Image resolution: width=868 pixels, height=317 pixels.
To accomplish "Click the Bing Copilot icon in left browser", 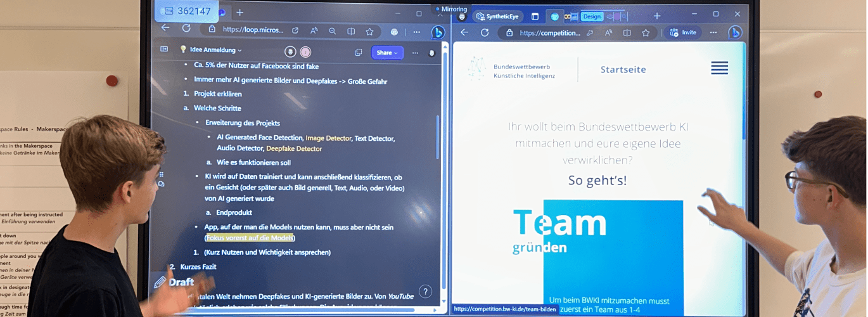I will [437, 32].
